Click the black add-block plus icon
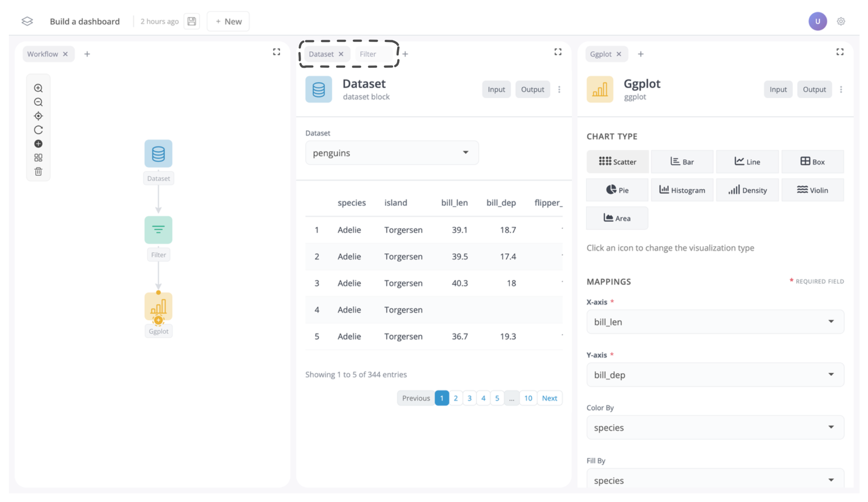 pyautogui.click(x=39, y=144)
